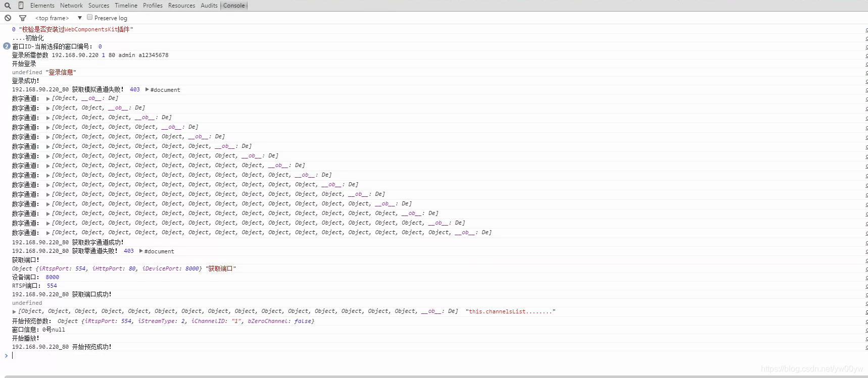868x378 pixels.
Task: Expand the last 数字通道 array with fifteen Objects
Action: tap(48, 233)
